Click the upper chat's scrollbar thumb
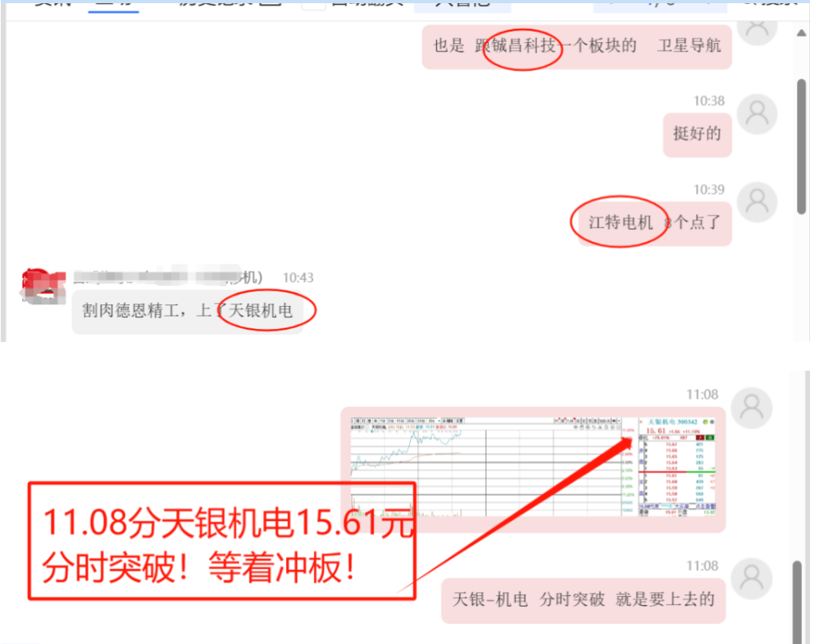Screen dimensions: 818x644 click(x=801, y=147)
